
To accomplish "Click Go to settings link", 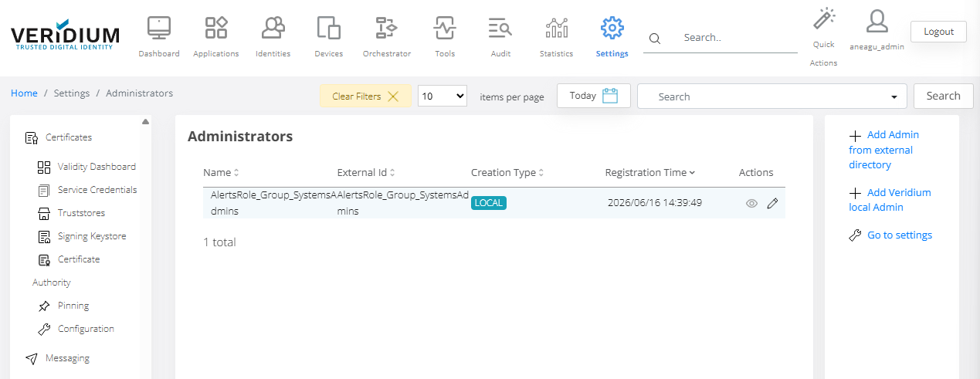I will tap(900, 235).
